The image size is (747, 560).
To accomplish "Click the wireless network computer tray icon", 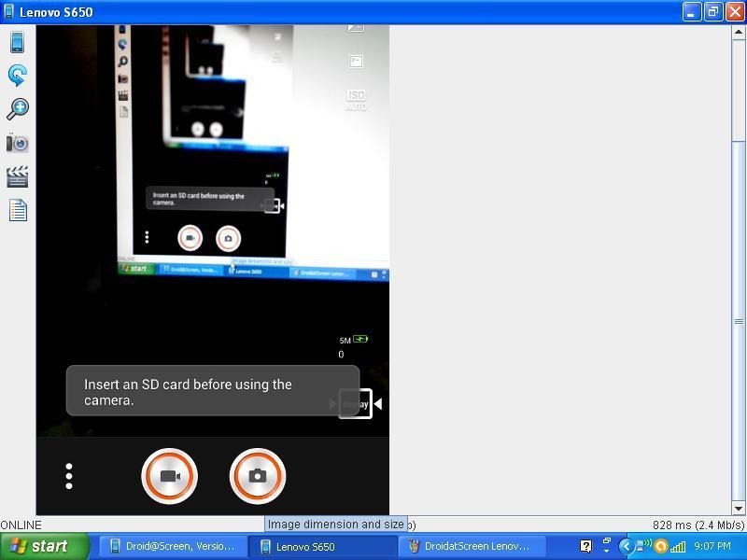I will point(644,546).
